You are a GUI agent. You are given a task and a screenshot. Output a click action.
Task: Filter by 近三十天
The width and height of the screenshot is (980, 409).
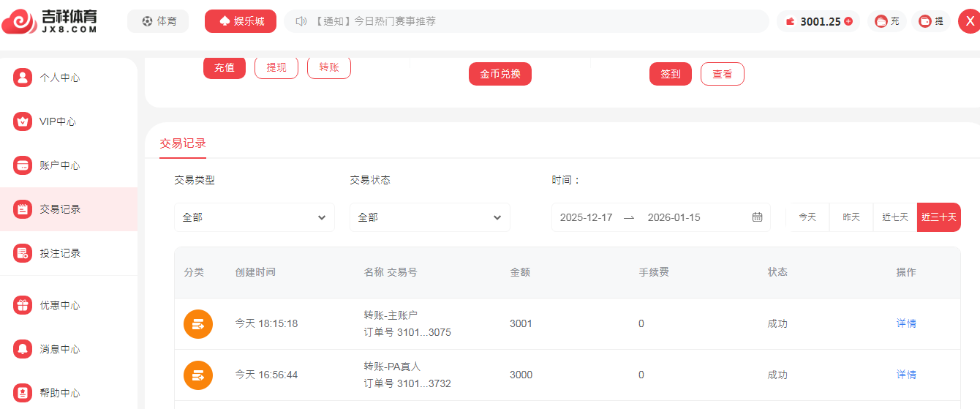[939, 217]
